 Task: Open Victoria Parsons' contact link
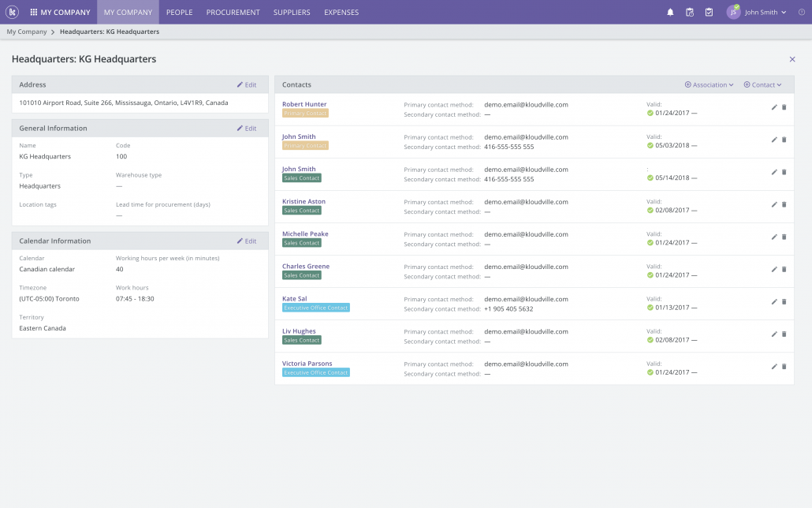pyautogui.click(x=307, y=364)
